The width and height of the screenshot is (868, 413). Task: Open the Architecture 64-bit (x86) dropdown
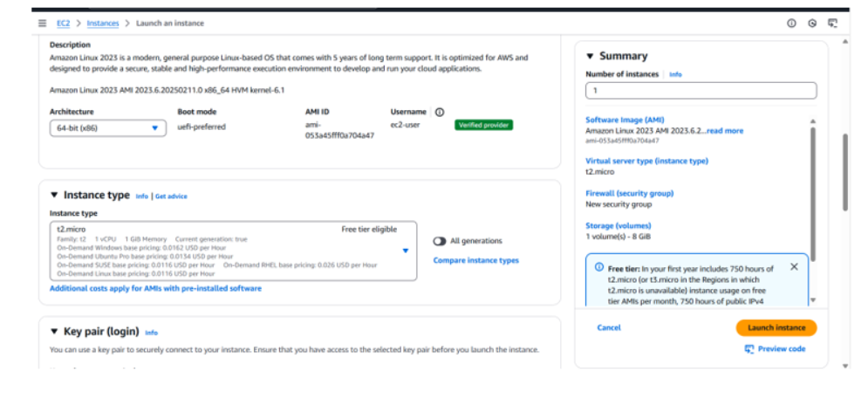tap(106, 127)
